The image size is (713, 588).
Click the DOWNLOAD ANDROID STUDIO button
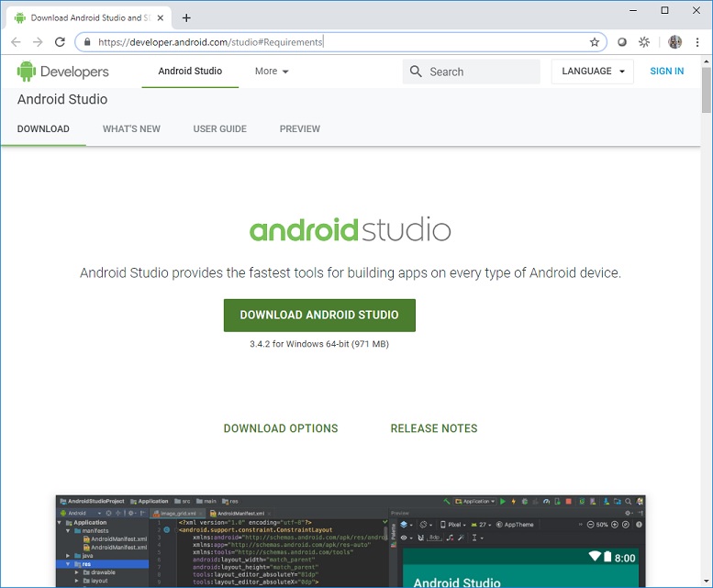pyautogui.click(x=319, y=315)
